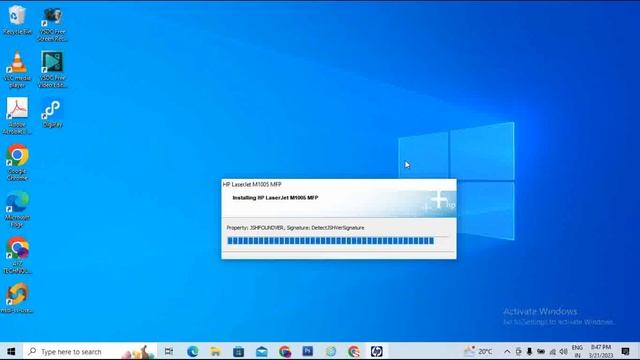Select the HP installer taskbar icon

[377, 351]
